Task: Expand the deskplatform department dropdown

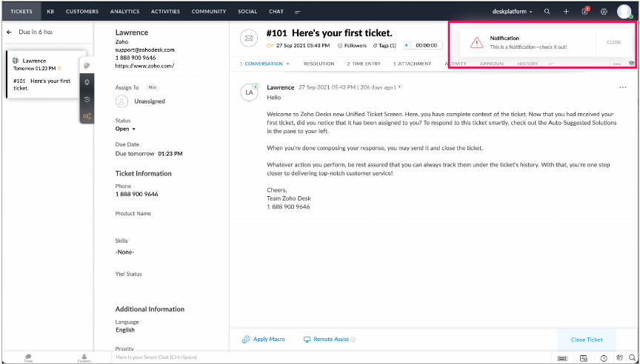Action: click(513, 11)
